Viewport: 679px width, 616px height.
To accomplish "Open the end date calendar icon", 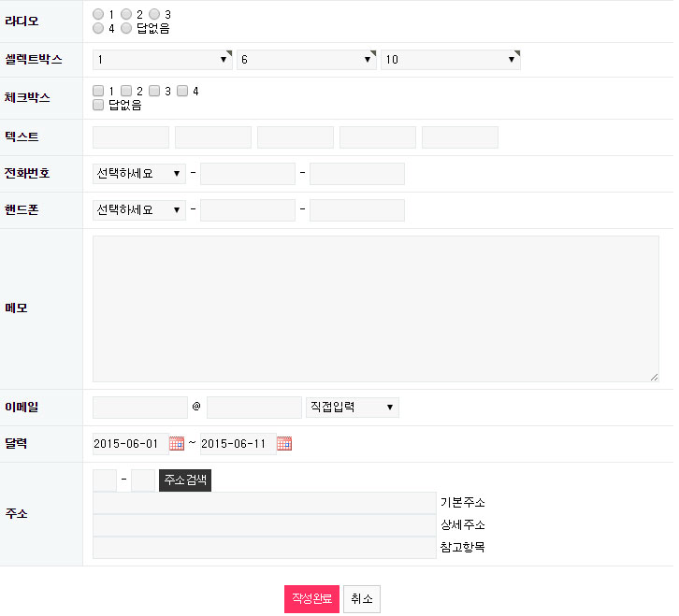I will pos(284,444).
